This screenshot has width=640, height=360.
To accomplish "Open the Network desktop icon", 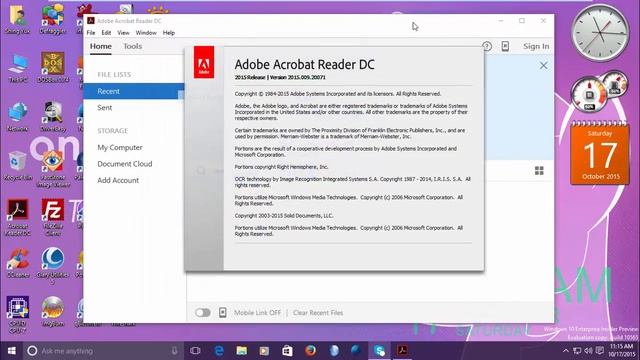I will pyautogui.click(x=18, y=117).
